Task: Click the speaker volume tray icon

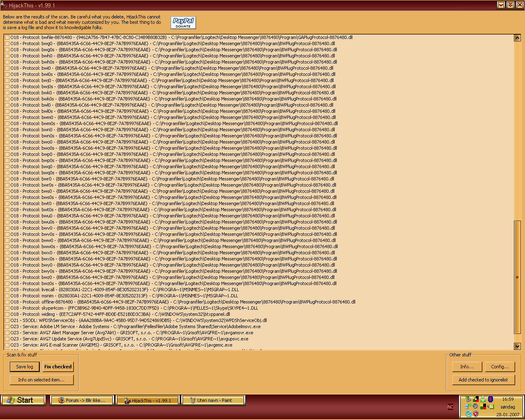Action: point(476,406)
